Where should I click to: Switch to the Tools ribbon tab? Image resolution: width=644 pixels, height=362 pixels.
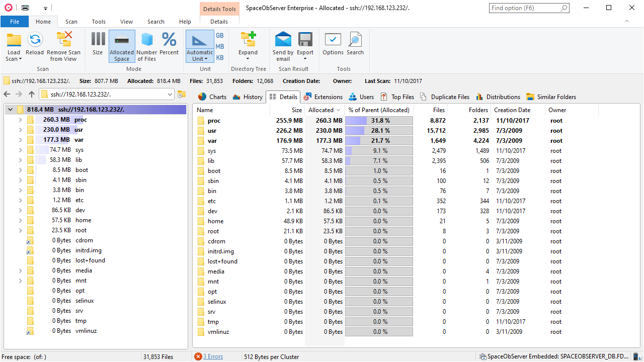(99, 22)
